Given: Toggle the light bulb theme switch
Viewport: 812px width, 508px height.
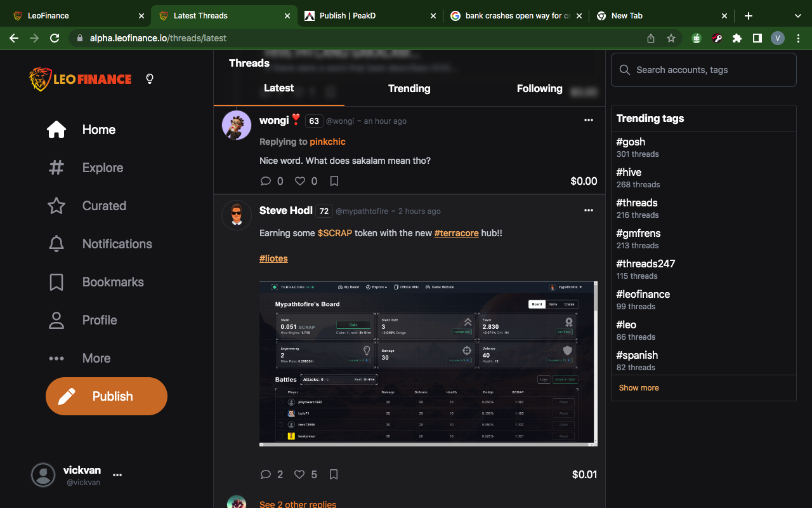Looking at the screenshot, I should click(x=150, y=79).
